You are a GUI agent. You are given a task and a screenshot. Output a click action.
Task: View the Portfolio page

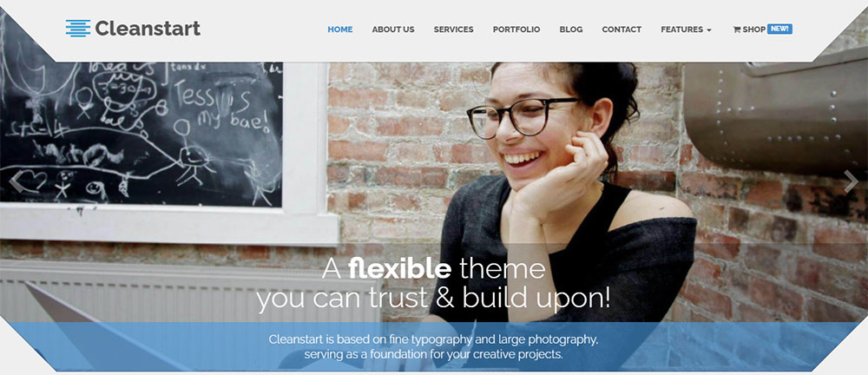tap(516, 30)
